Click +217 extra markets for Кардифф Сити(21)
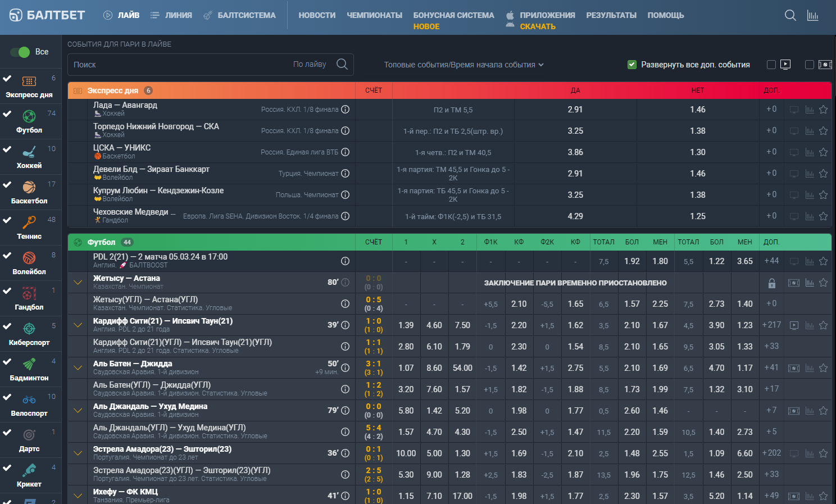Viewport: 836px width, 504px height. (x=771, y=325)
